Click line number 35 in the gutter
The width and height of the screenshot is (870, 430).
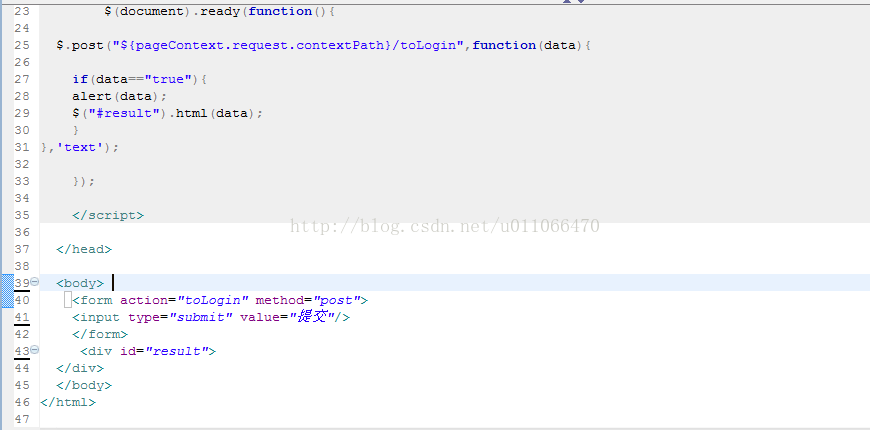click(22, 215)
